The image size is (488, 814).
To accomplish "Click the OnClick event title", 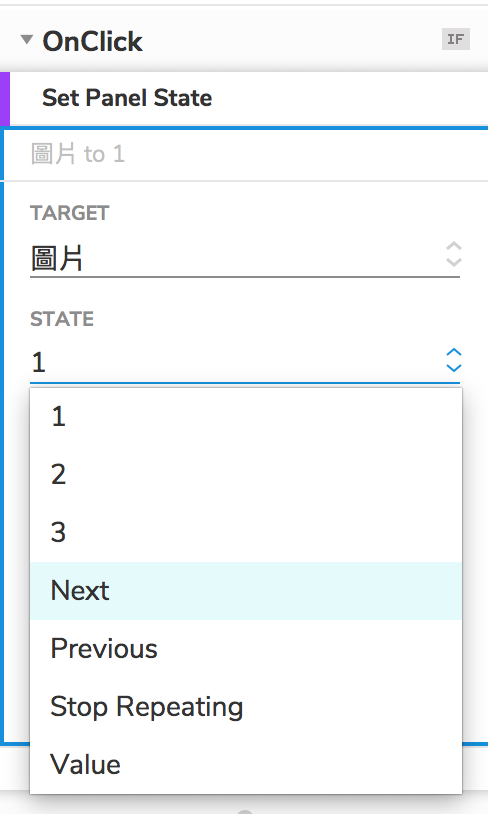I will click(92, 42).
